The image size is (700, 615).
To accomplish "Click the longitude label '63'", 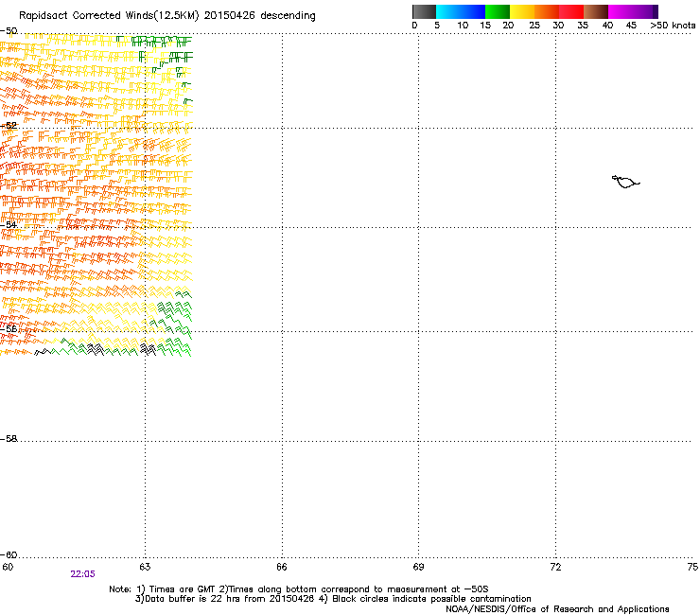I will 145,567.
